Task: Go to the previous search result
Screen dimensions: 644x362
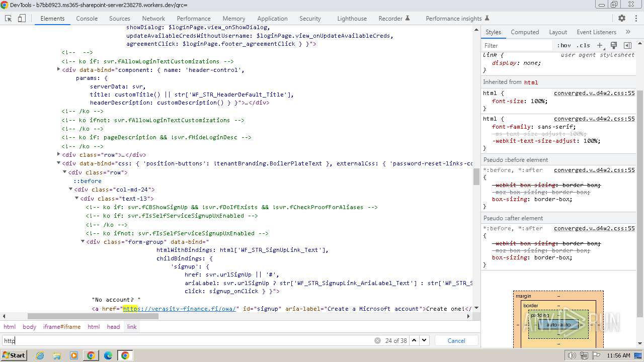Action: coord(414,340)
